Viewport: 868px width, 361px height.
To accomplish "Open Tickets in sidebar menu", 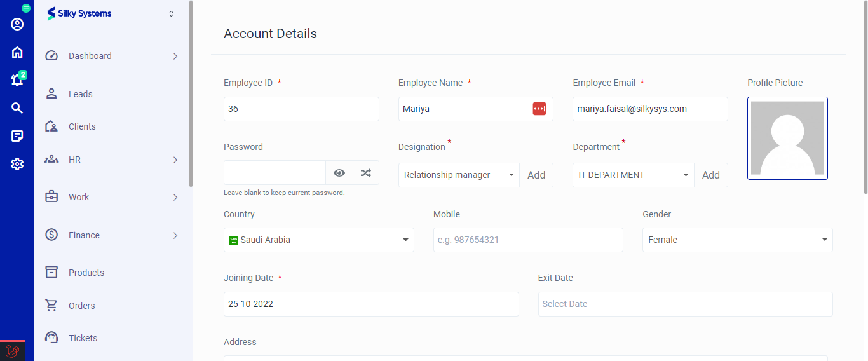I will point(83,338).
